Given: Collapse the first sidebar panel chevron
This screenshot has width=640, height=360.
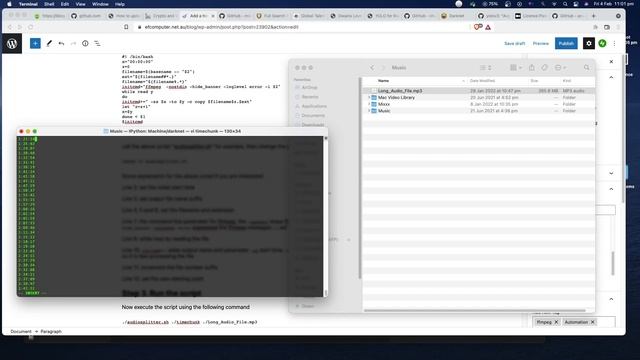Looking at the screenshot, I should 611,77.
